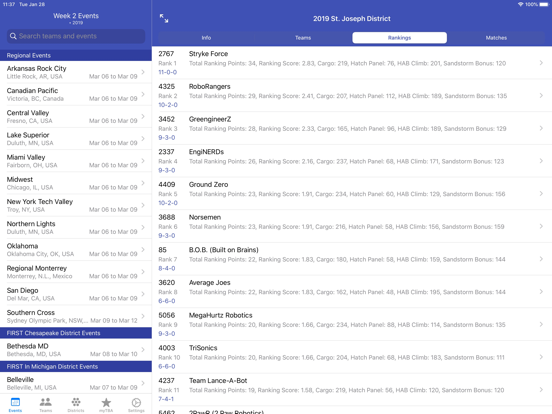Open Arkansas Rock City event chevron
552x414 pixels.
[x=143, y=72]
